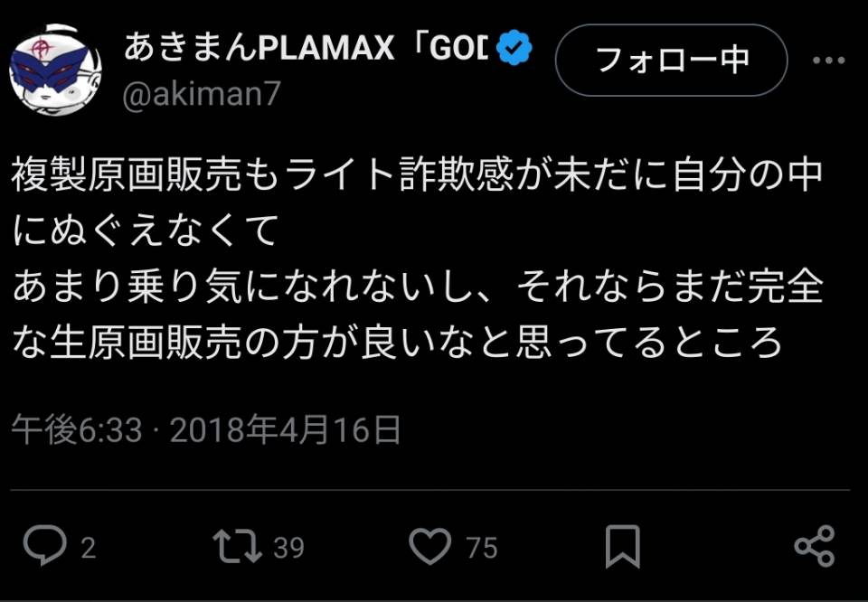Click the 2018年4月16日 date
This screenshot has height=602, width=868.
[x=285, y=430]
